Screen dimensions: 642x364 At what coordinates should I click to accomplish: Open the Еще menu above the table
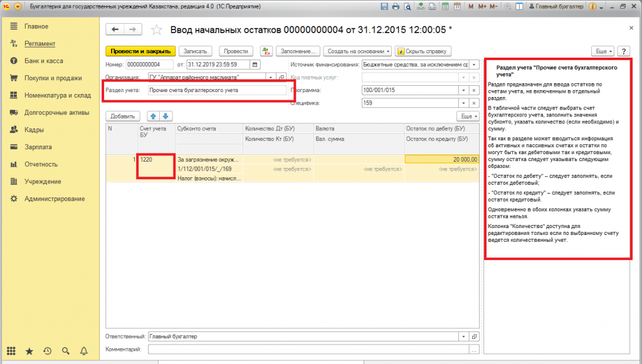pos(468,116)
